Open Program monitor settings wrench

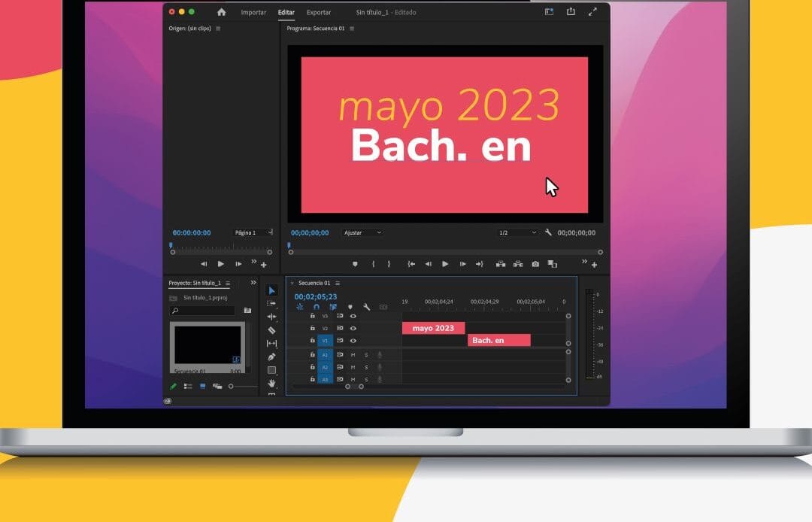pos(548,232)
